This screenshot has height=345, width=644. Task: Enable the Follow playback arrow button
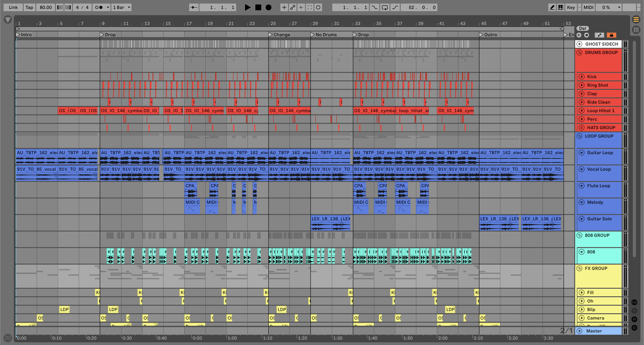[x=194, y=8]
